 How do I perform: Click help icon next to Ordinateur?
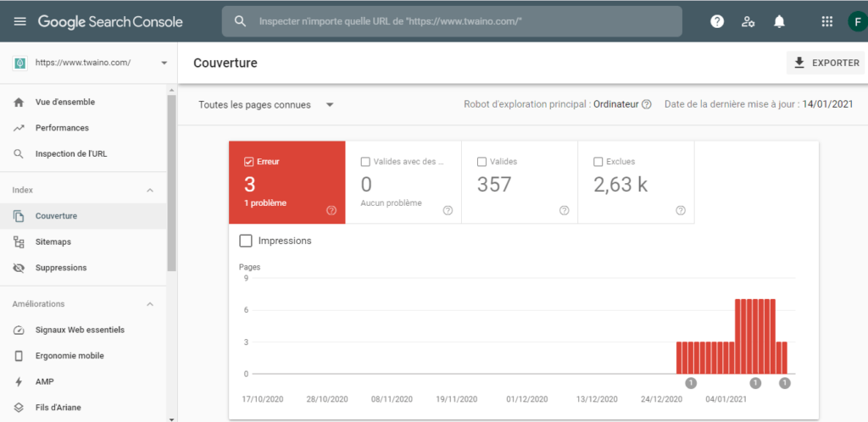(647, 104)
